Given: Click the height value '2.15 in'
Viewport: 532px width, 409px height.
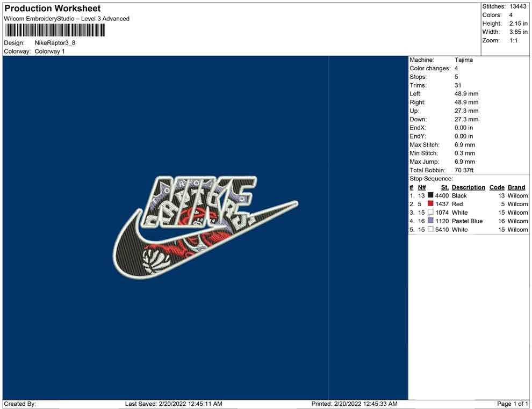Looking at the screenshot, I should coord(519,24).
